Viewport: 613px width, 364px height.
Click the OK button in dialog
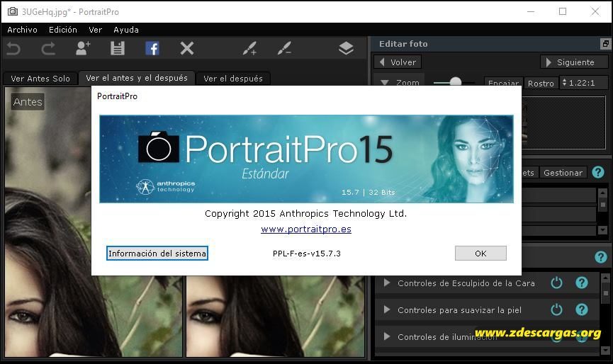480,253
